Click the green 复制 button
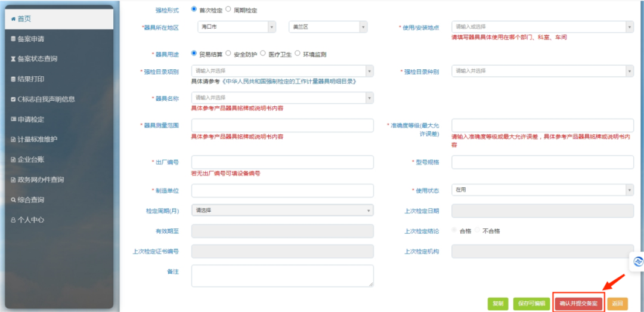 tap(498, 304)
